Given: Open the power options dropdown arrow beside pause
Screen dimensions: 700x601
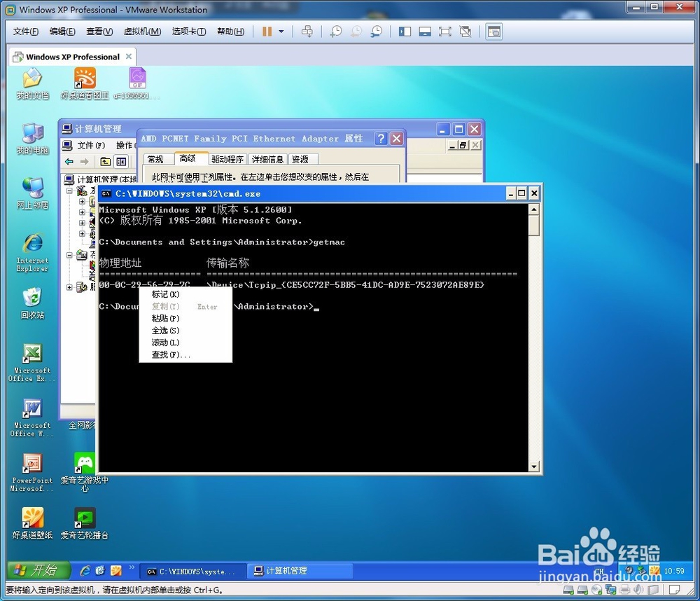Looking at the screenshot, I should pyautogui.click(x=281, y=32).
